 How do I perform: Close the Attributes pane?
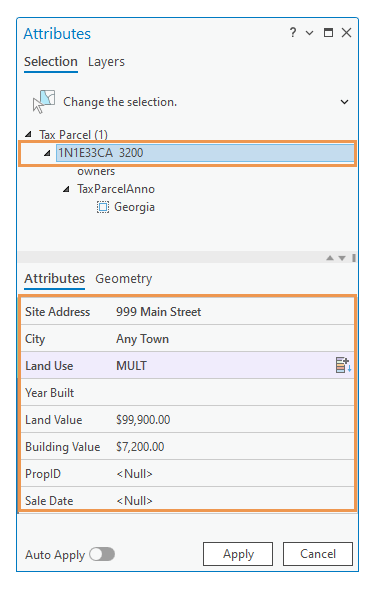coord(346,33)
